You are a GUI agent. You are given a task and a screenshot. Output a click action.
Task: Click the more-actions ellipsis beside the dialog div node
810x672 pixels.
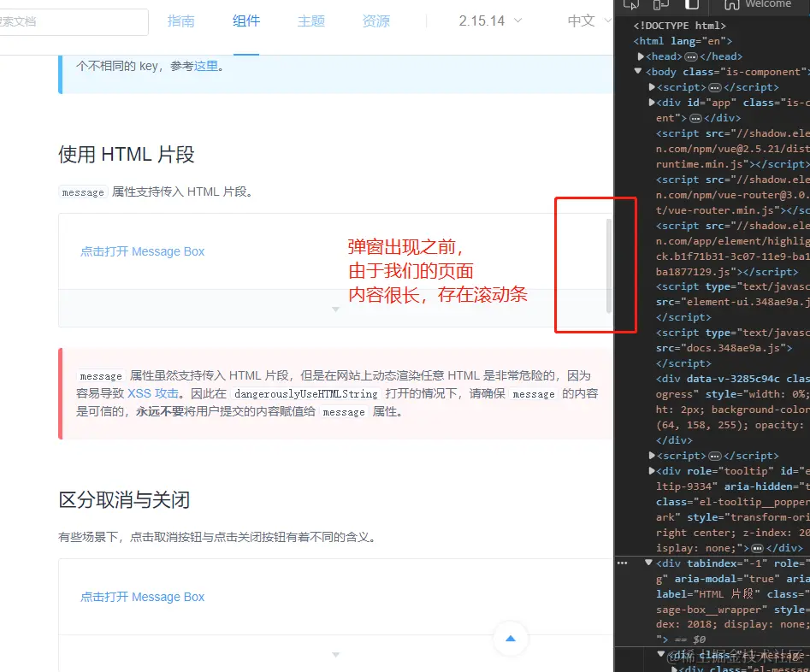[622, 563]
